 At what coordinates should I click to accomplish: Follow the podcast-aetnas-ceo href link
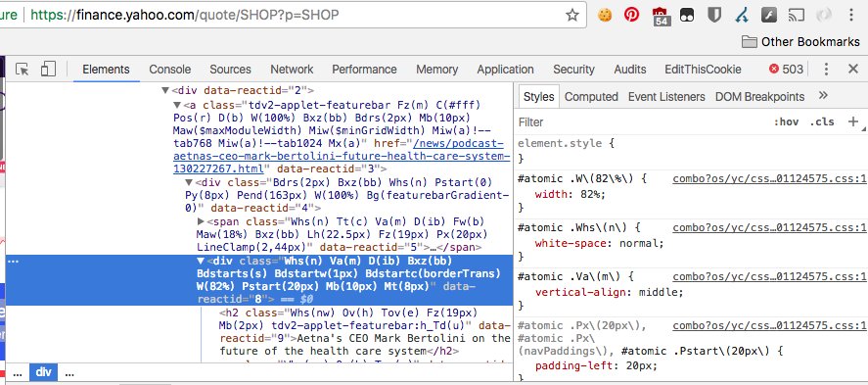click(341, 156)
